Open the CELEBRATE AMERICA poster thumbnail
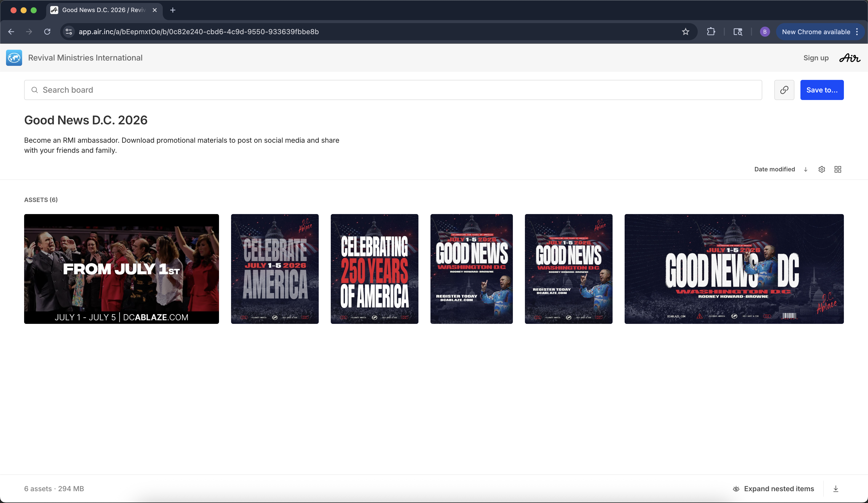The image size is (868, 503). coord(275,269)
